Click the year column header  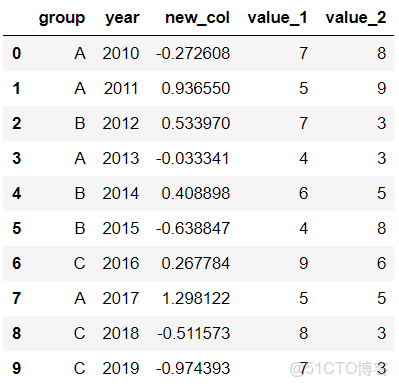coord(122,18)
